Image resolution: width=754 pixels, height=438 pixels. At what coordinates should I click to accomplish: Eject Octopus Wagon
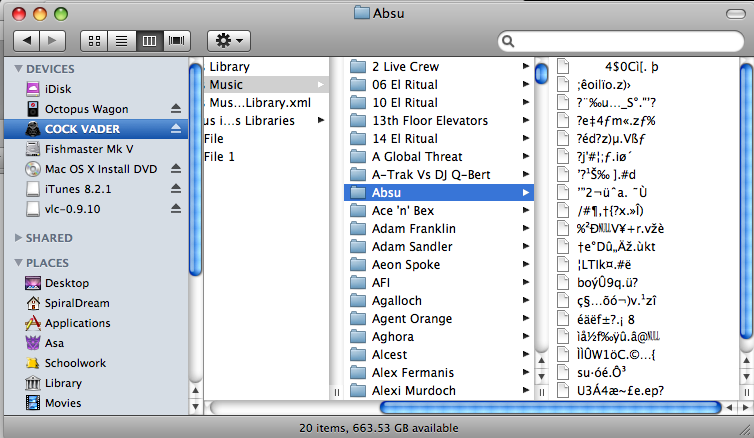click(176, 109)
